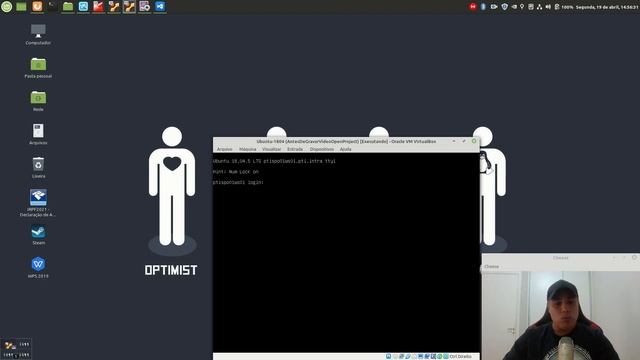The width and height of the screenshot is (640, 360).
Task: Open the Entrada menu in VirtualBox
Action: tap(295, 149)
